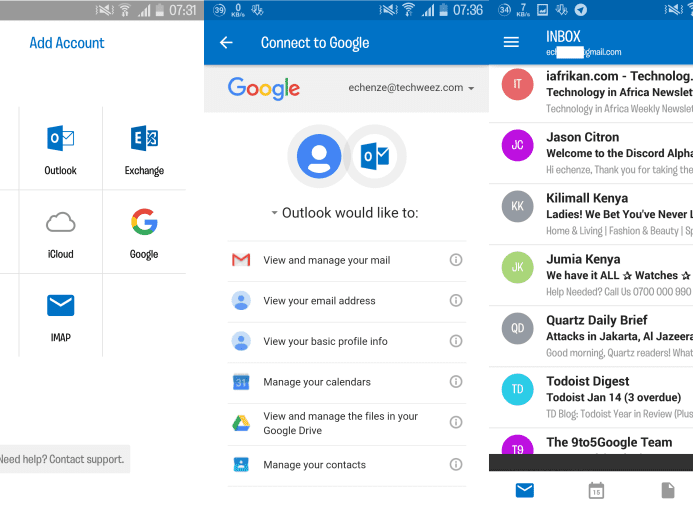The image size is (693, 510).
Task: Open info for Manage your contacts
Action: pos(456,464)
